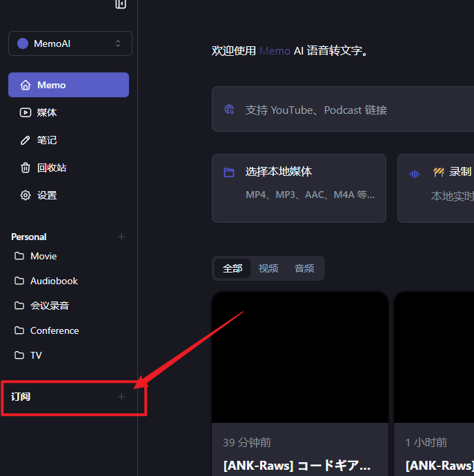Switch to the 全部 tab
This screenshot has width=474, height=476.
233,268
